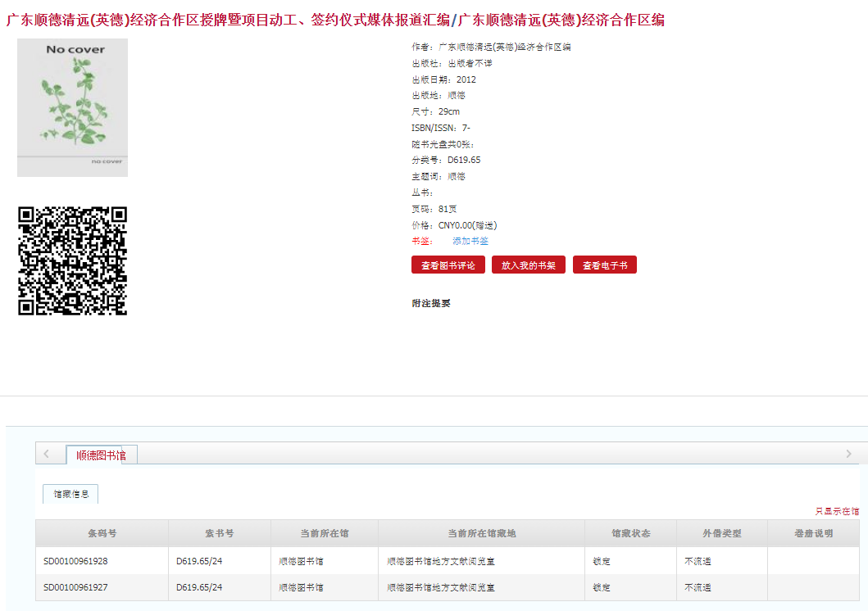Click the 添加书签 link

470,241
